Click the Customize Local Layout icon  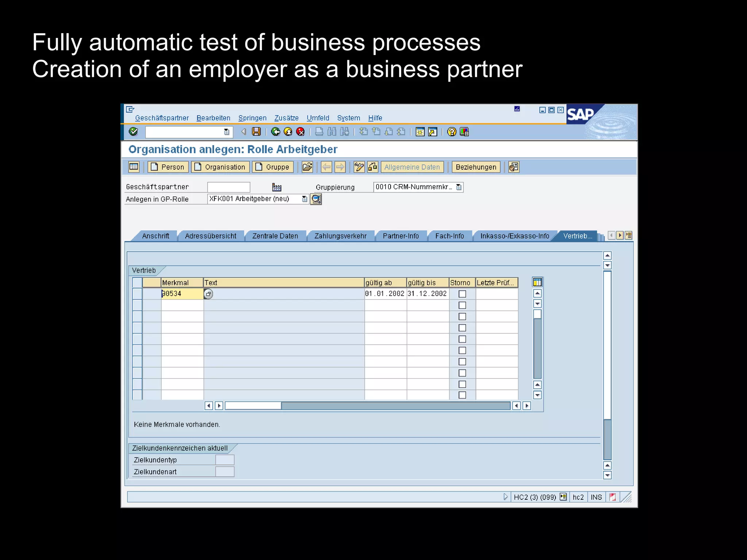[464, 132]
